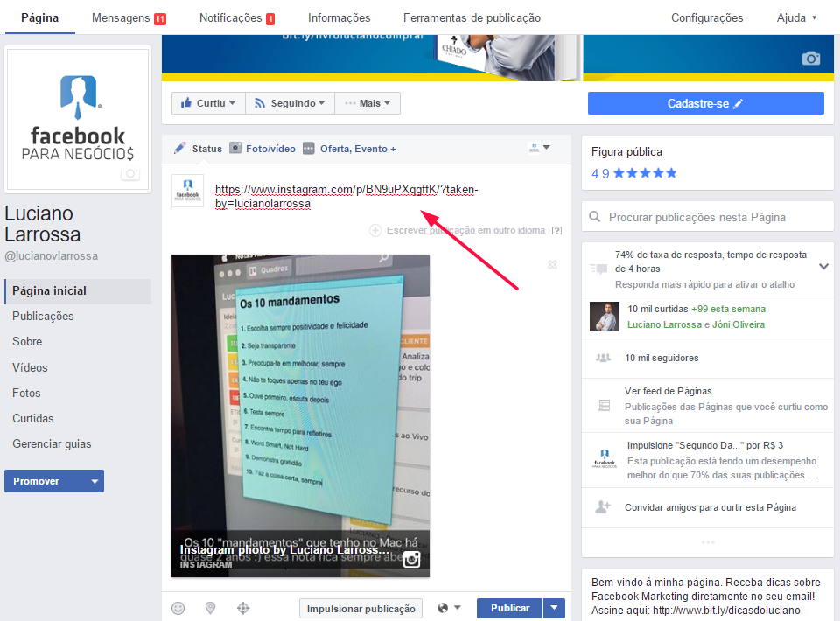Image resolution: width=840 pixels, height=621 pixels.
Task: Expand the response rate panel chevron
Action: [824, 266]
